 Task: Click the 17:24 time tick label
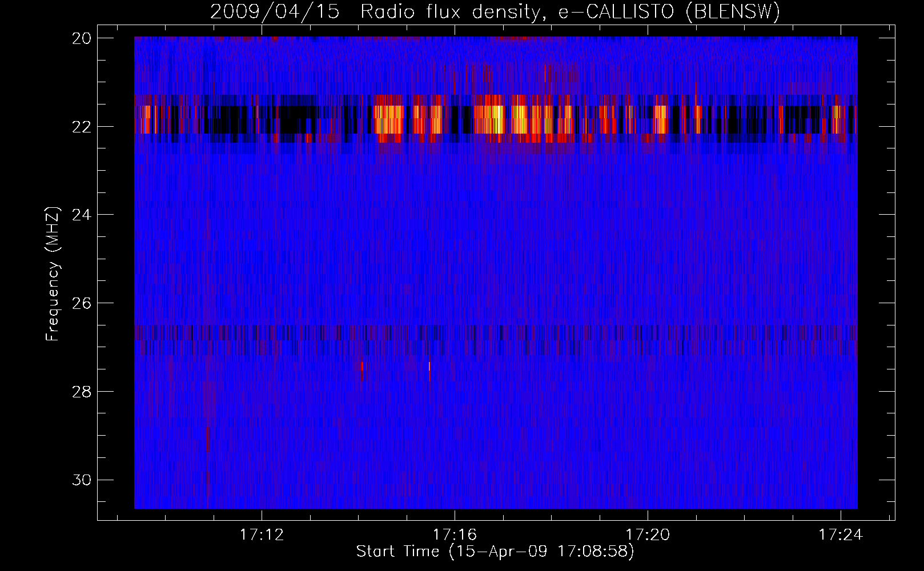coord(841,535)
